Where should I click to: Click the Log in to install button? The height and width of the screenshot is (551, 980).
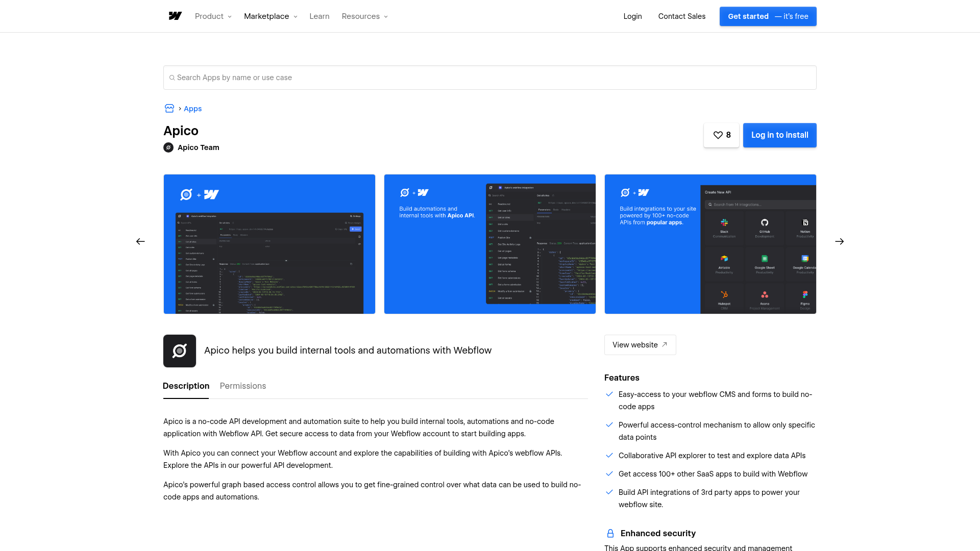coord(780,135)
